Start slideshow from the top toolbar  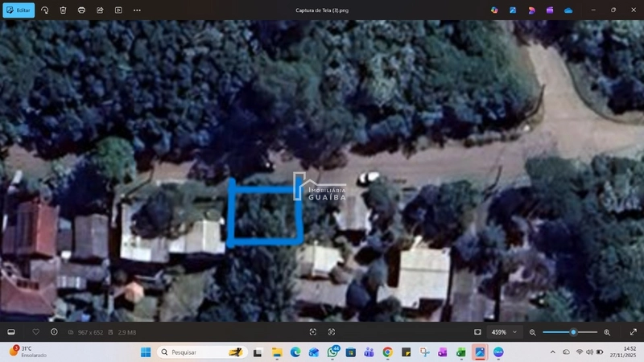(118, 10)
